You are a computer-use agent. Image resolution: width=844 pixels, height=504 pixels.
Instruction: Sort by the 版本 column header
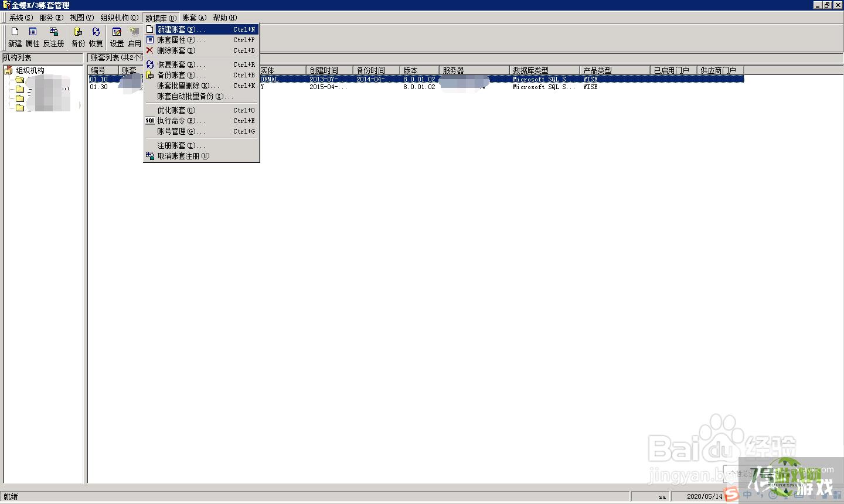[420, 70]
